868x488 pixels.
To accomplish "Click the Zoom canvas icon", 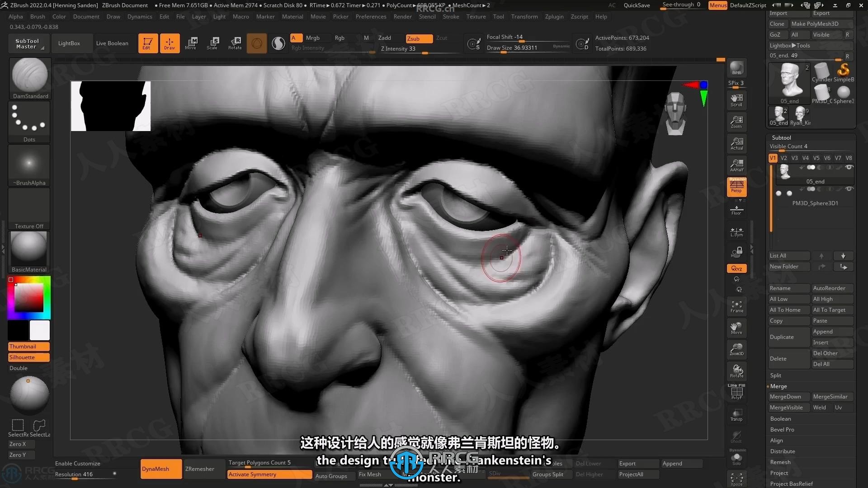I will click(736, 122).
